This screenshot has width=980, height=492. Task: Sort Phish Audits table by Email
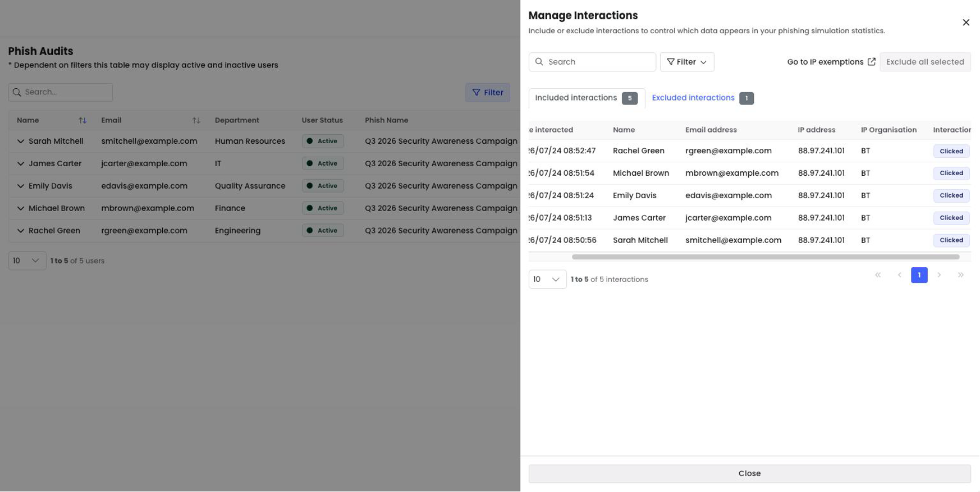tap(196, 121)
